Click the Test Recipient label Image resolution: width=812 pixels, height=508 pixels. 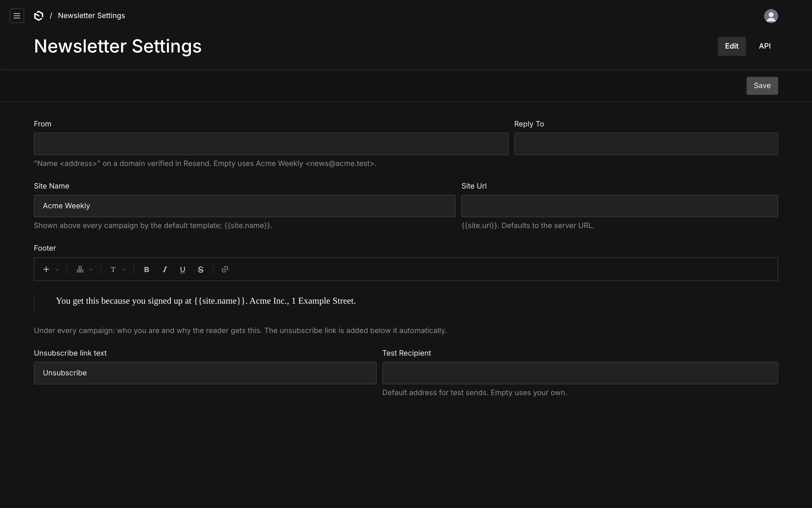pyautogui.click(x=406, y=353)
